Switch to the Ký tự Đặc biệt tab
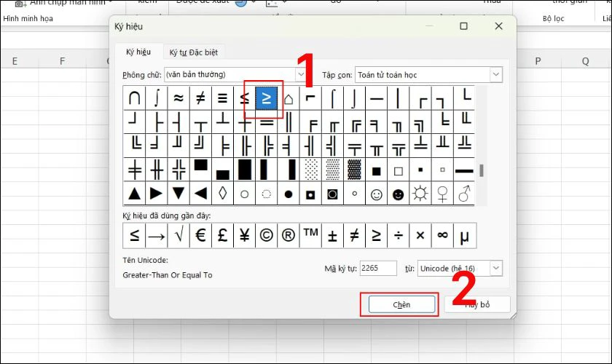 (x=194, y=52)
